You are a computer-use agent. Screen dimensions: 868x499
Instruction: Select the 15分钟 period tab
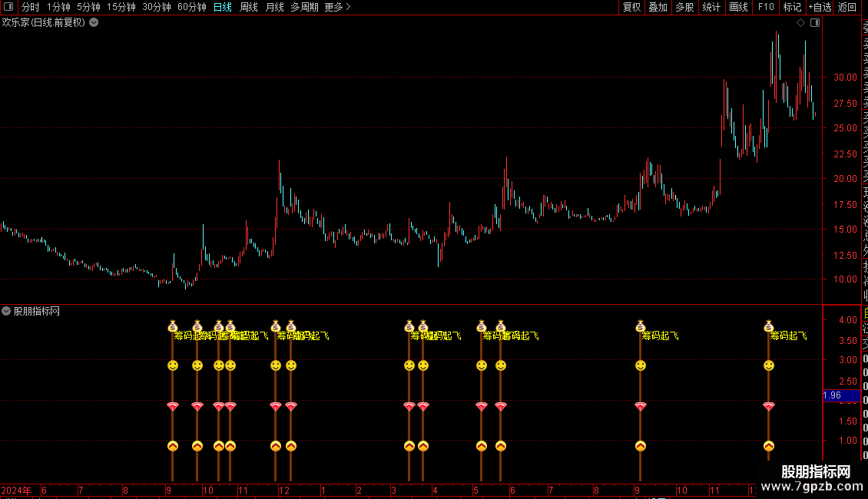click(121, 7)
